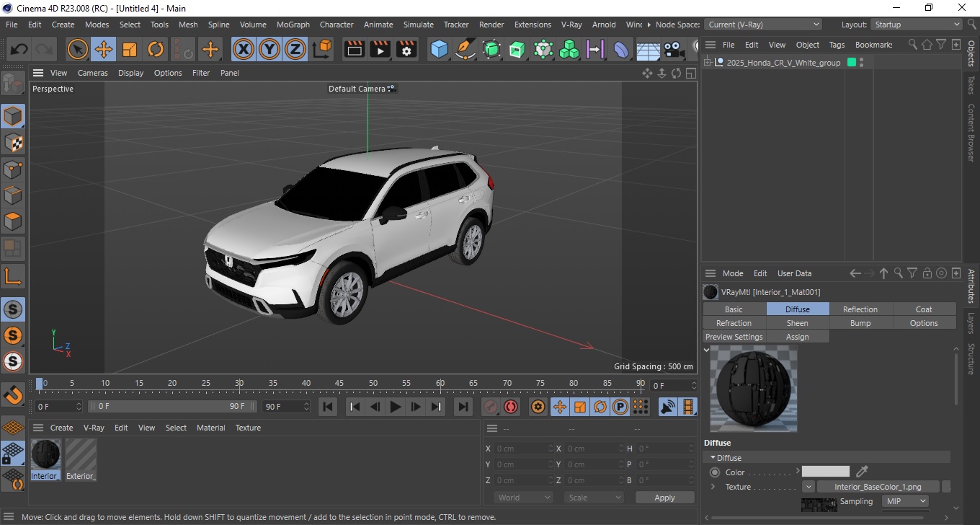Screen dimensions: 980x525
Task: Toggle Parameter keyframe recording P icon
Action: tap(620, 407)
